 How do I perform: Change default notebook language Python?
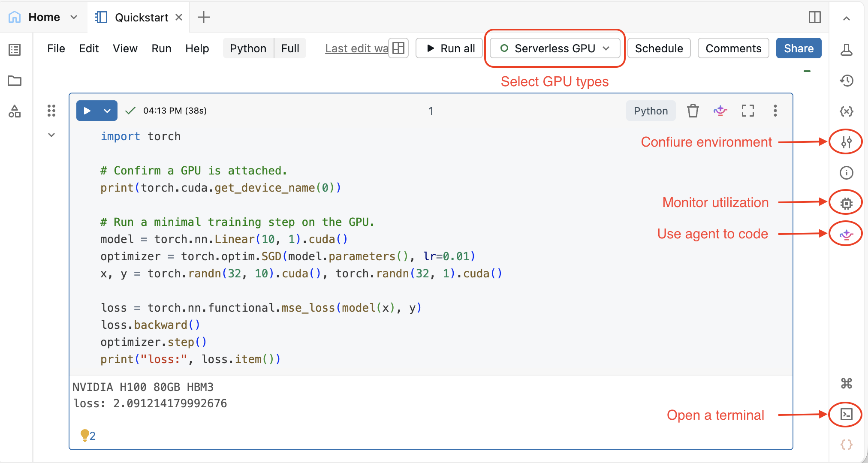point(248,48)
